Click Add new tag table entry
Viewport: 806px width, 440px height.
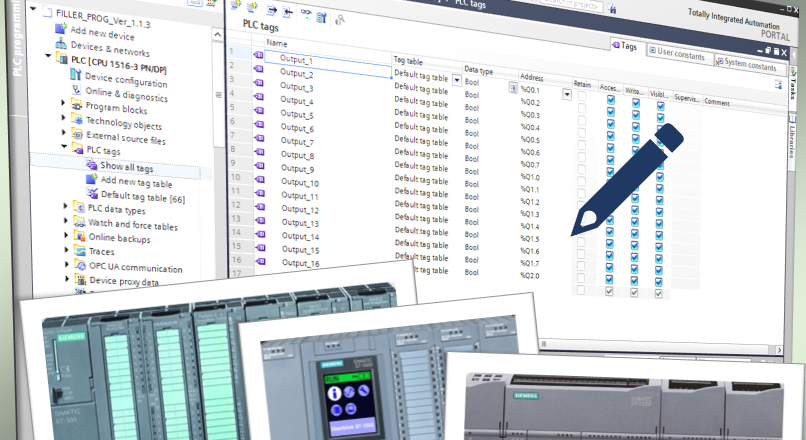coord(136,182)
